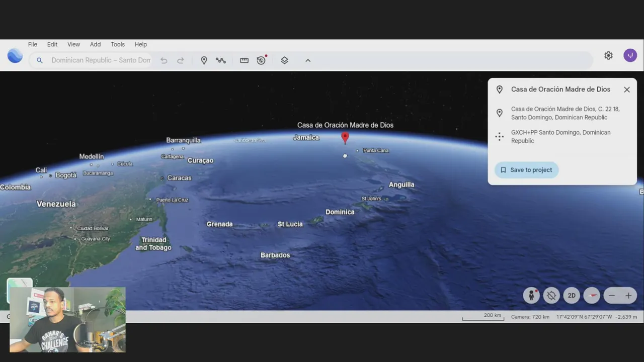Click the undo arrow icon

tap(164, 60)
